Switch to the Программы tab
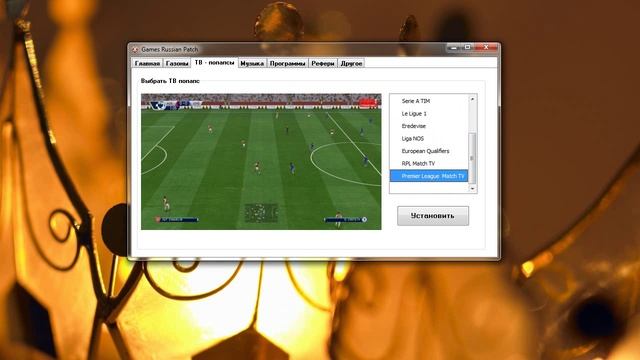640x360 pixels. tap(287, 63)
